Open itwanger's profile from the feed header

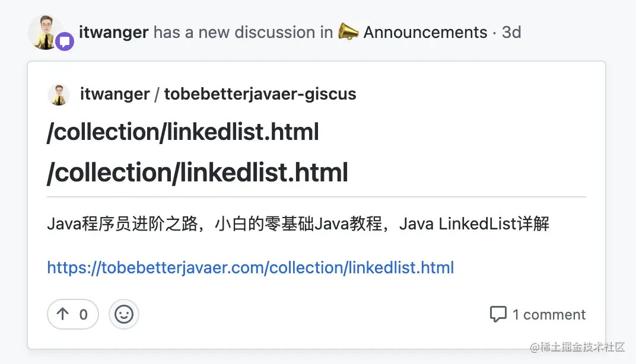coord(113,32)
